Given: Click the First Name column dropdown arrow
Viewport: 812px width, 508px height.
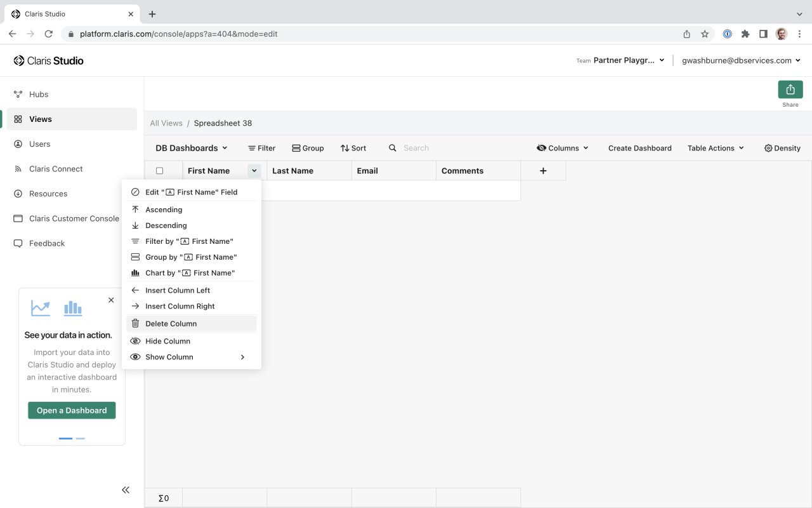Looking at the screenshot, I should click(254, 171).
